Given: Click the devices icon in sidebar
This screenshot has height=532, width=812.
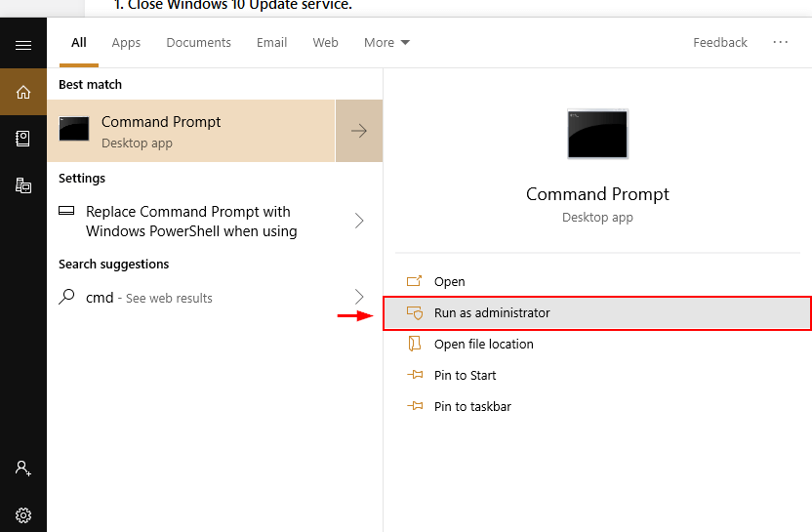Looking at the screenshot, I should (23, 184).
